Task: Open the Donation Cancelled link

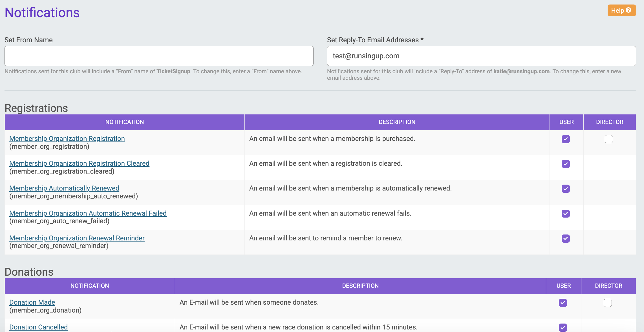Action: point(39,327)
